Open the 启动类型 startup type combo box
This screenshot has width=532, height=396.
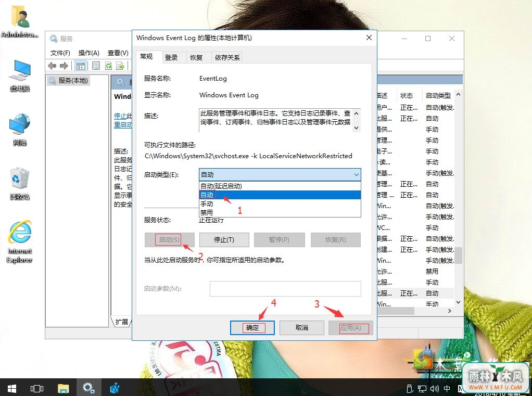(x=280, y=175)
